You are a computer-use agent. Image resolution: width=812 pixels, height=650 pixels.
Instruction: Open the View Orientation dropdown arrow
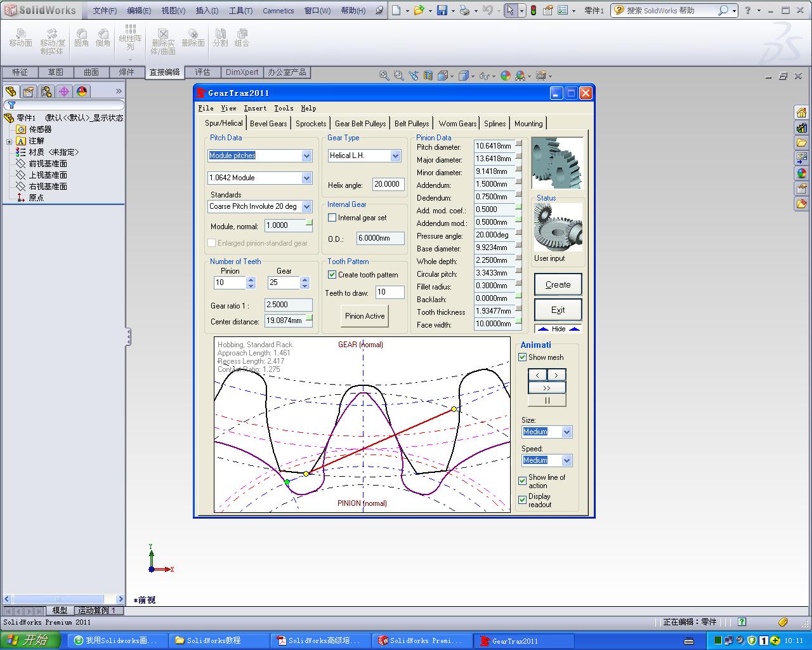point(452,76)
